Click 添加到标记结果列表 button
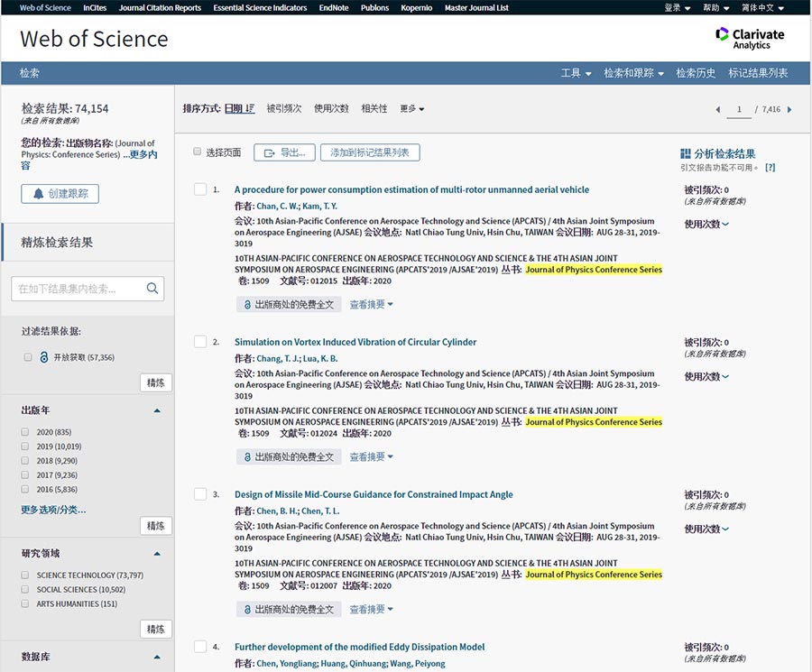The image size is (812, 672). pos(370,152)
